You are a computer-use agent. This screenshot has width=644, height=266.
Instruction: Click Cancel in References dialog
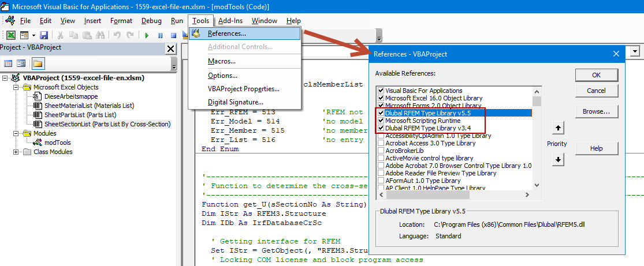point(597,91)
